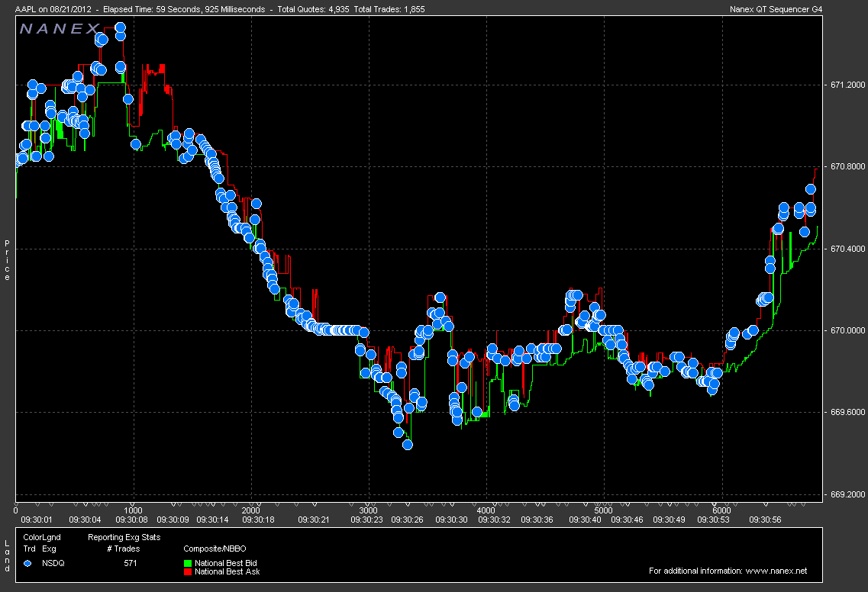Click the 09:30:09 time label
This screenshot has height=592, width=868.
(173, 520)
